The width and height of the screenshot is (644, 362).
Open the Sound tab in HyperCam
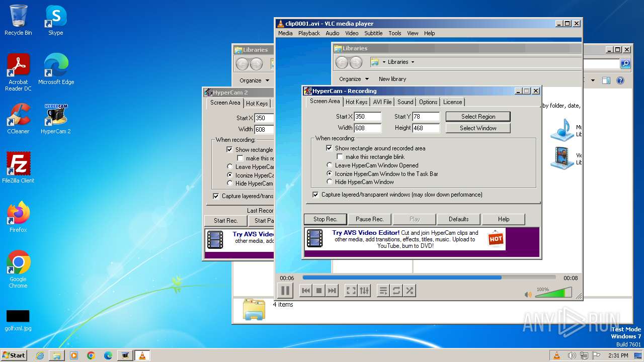[405, 102]
